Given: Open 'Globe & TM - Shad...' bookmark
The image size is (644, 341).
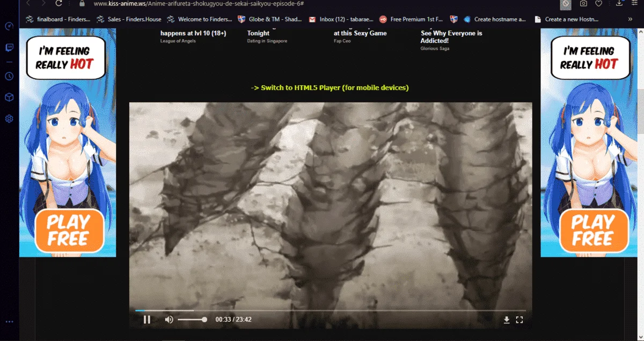Looking at the screenshot, I should click(269, 19).
